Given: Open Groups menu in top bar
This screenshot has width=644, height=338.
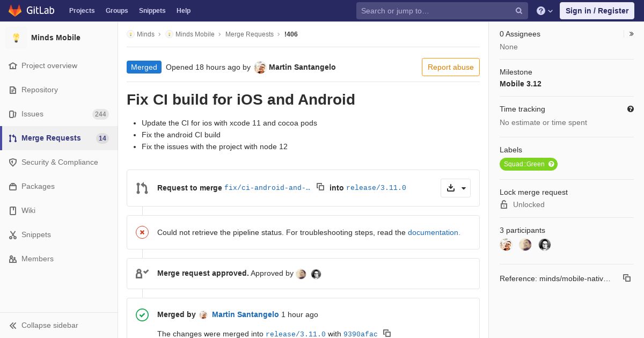Looking at the screenshot, I should coord(116,11).
